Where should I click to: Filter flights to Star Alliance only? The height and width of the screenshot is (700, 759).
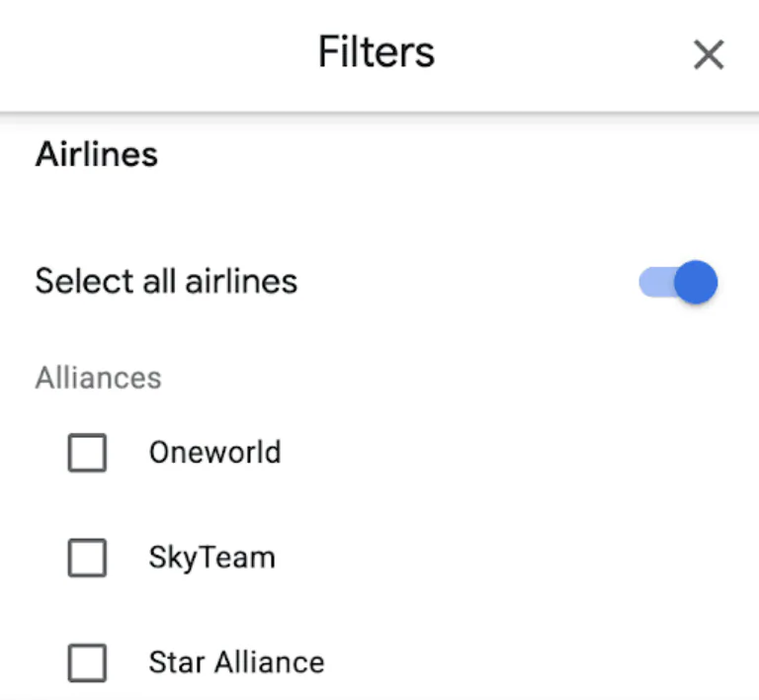coord(87,662)
